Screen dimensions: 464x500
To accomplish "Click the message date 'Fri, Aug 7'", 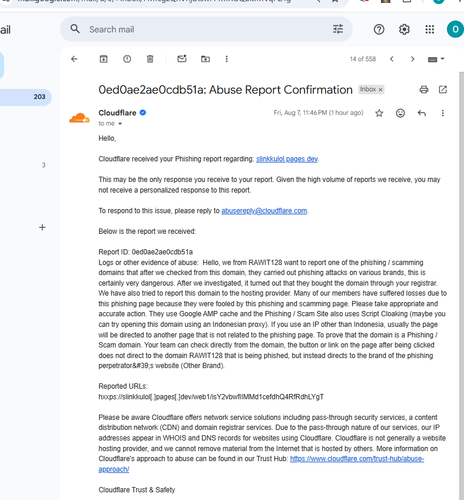I will click(x=318, y=113).
